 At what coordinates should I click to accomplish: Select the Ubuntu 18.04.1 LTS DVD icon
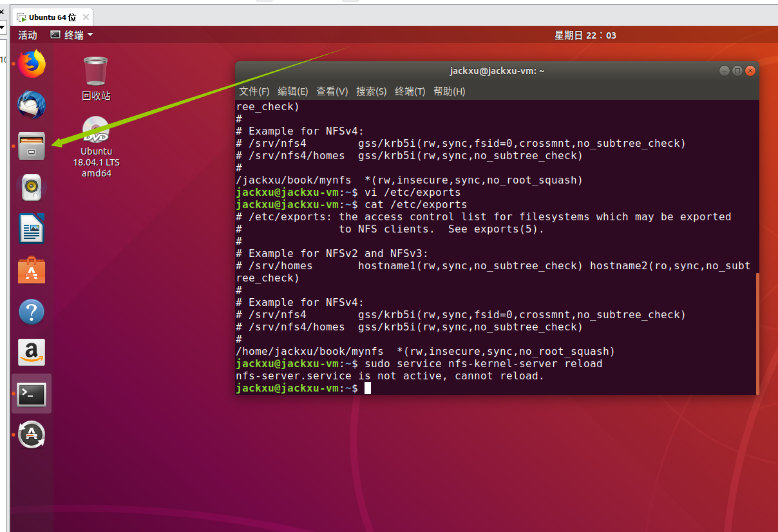coord(96,147)
